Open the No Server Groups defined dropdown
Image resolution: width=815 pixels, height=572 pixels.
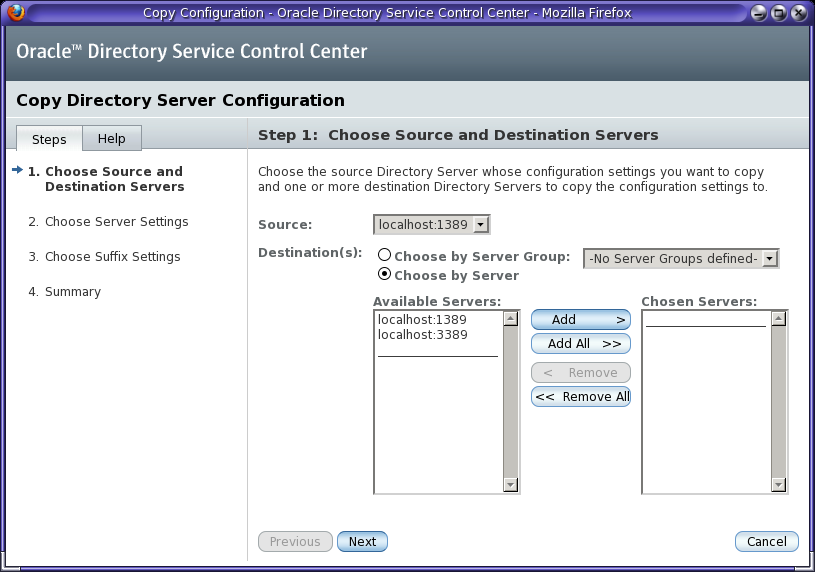click(681, 258)
